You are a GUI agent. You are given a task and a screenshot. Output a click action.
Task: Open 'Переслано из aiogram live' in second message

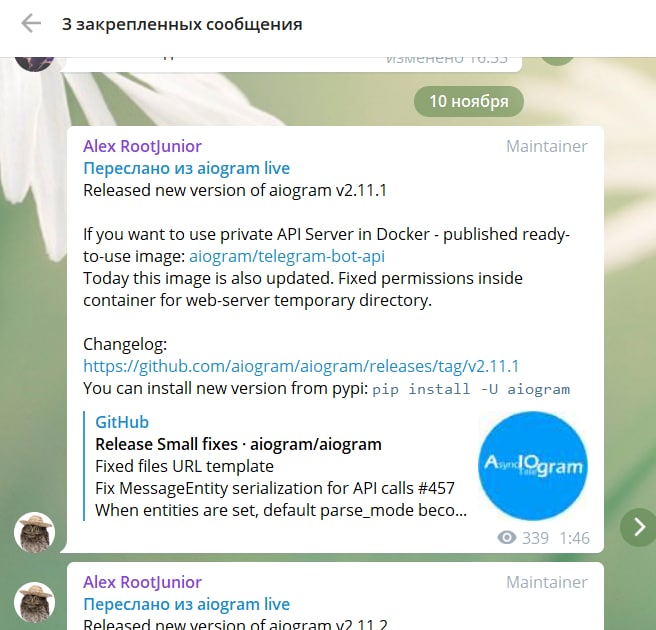pos(187,604)
